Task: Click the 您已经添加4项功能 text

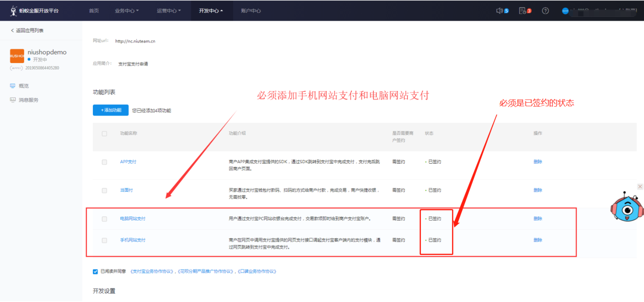Action: coord(151,110)
